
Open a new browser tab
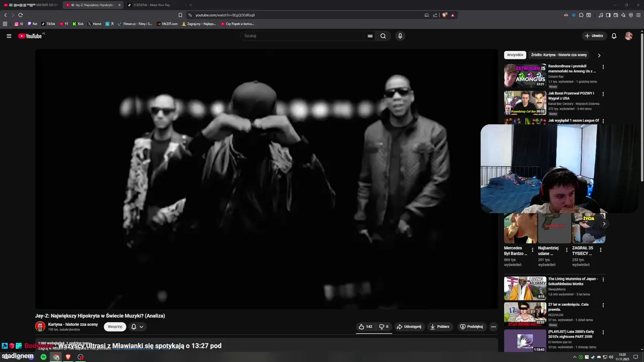click(190, 5)
